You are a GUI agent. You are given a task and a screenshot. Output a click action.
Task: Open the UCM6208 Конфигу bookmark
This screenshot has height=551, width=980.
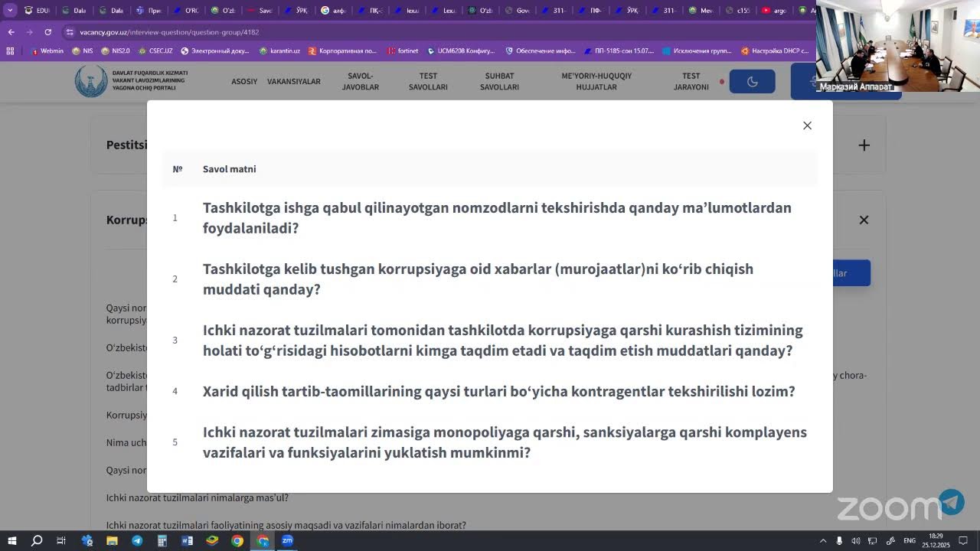tap(462, 51)
